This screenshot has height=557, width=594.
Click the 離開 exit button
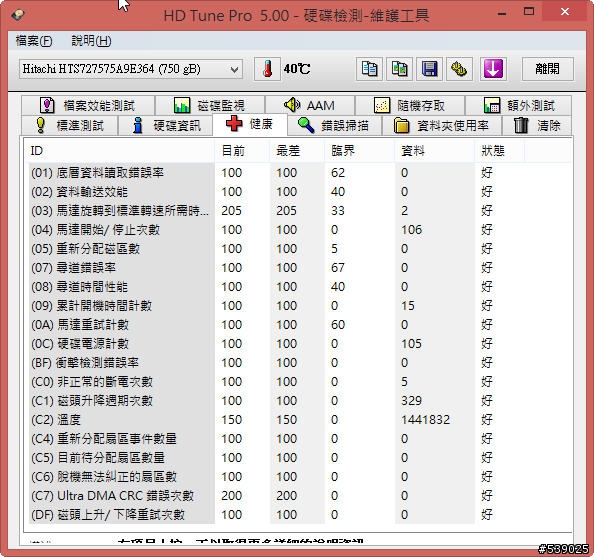pyautogui.click(x=548, y=69)
